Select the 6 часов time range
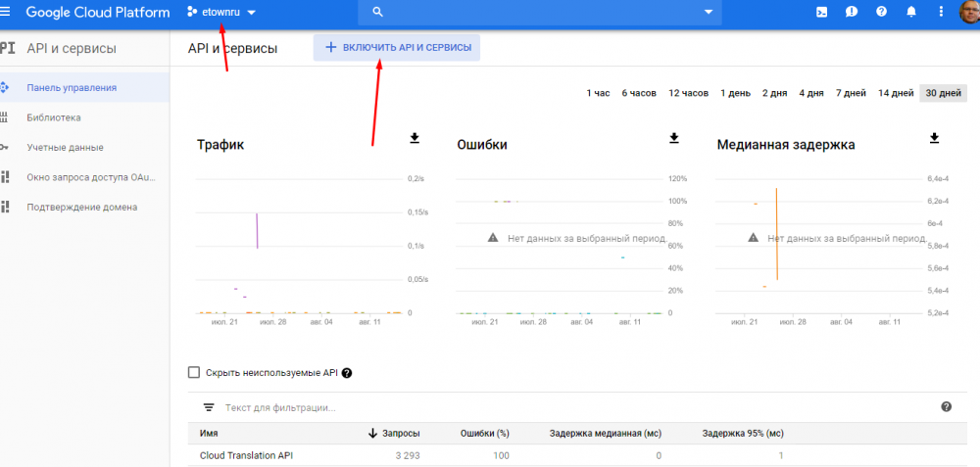The width and height of the screenshot is (980, 467). tap(639, 94)
